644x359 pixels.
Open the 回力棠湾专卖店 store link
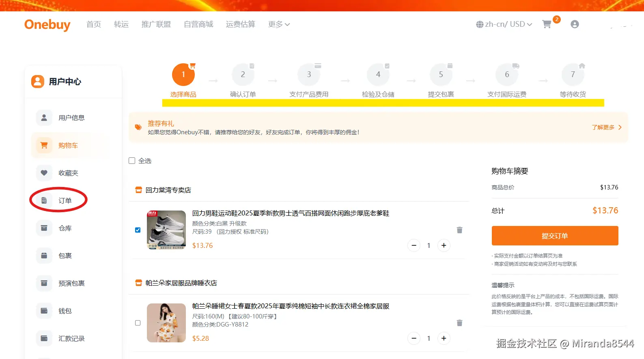tap(168, 190)
